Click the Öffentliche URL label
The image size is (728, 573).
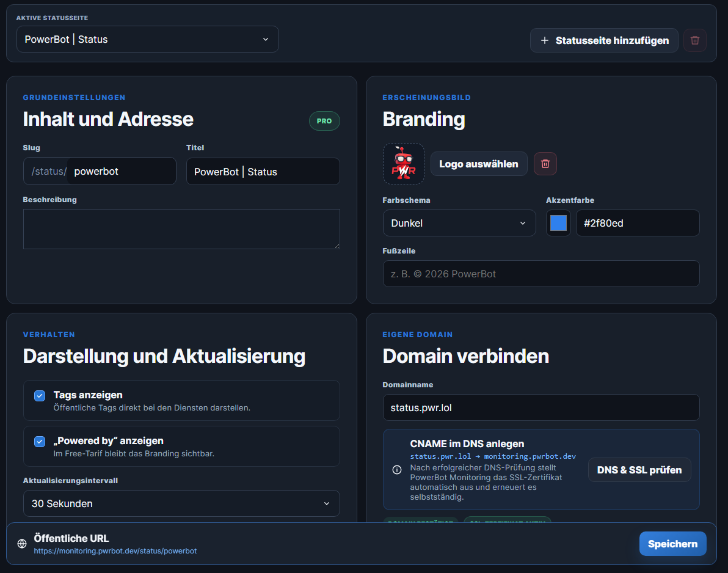click(x=71, y=538)
